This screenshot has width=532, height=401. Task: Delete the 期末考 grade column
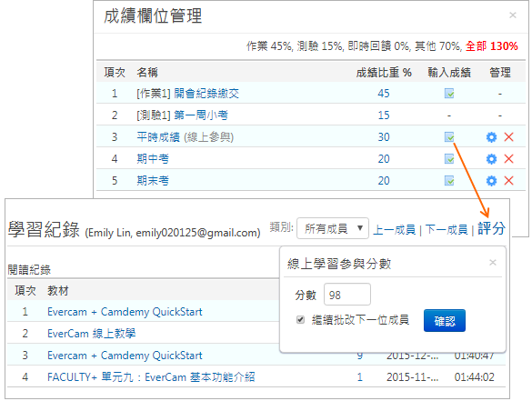pos(508,180)
